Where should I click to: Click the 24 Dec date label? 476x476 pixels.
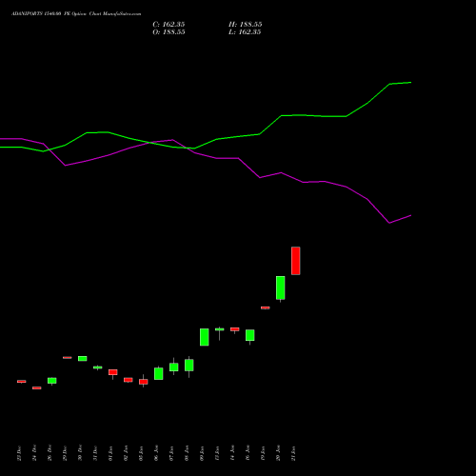pyautogui.click(x=34, y=453)
